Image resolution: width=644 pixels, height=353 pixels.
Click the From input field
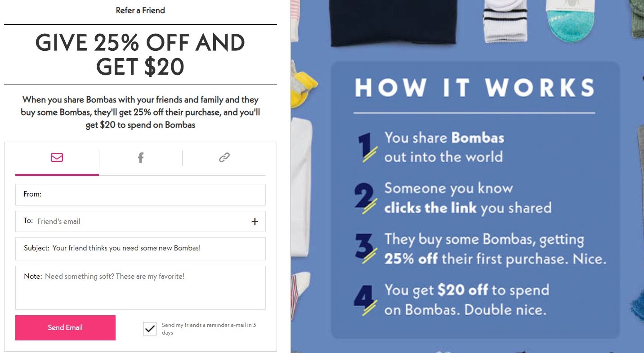click(140, 194)
